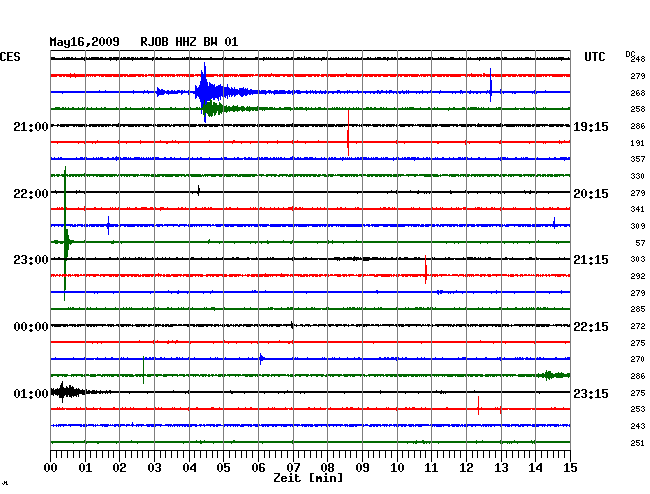Image resolution: width=650 pixels, height=494 pixels.
Task: Select the DC value 330
Action: (x=638, y=176)
